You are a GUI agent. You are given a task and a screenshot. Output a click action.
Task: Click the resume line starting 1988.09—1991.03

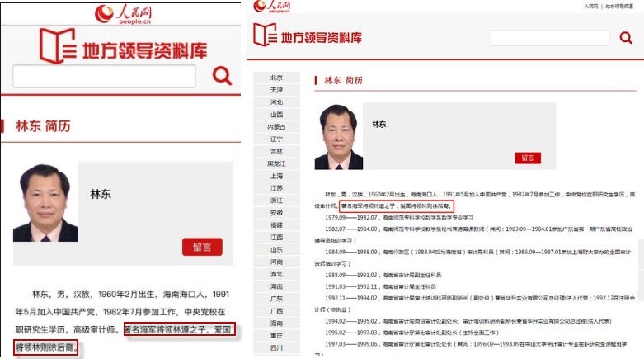pyautogui.click(x=383, y=275)
